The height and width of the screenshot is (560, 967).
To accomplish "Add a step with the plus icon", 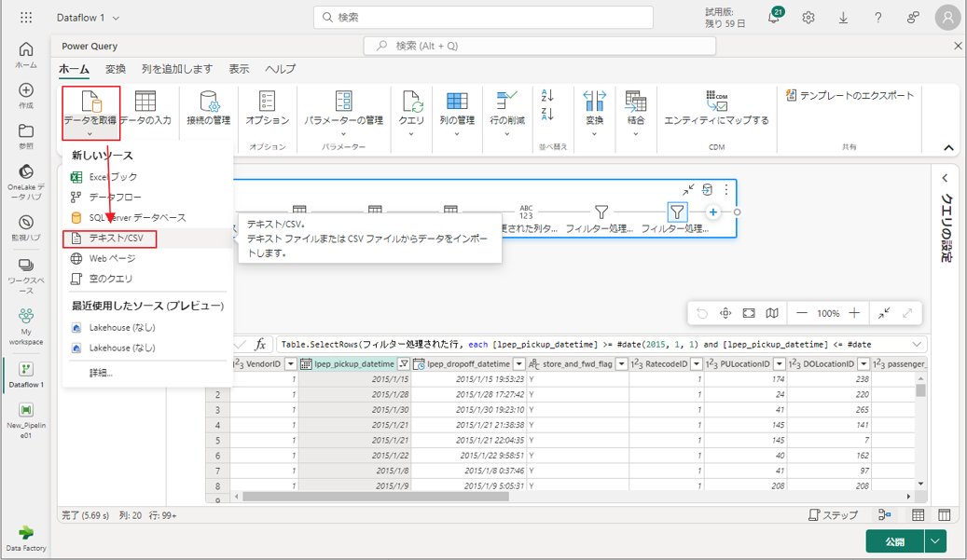I will coord(713,212).
